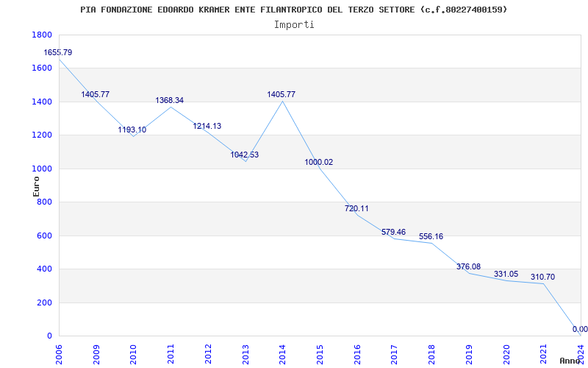Screen dimensions: 588x368
Task: Click the 'Anno' x-axis title
Action: pos(570,361)
